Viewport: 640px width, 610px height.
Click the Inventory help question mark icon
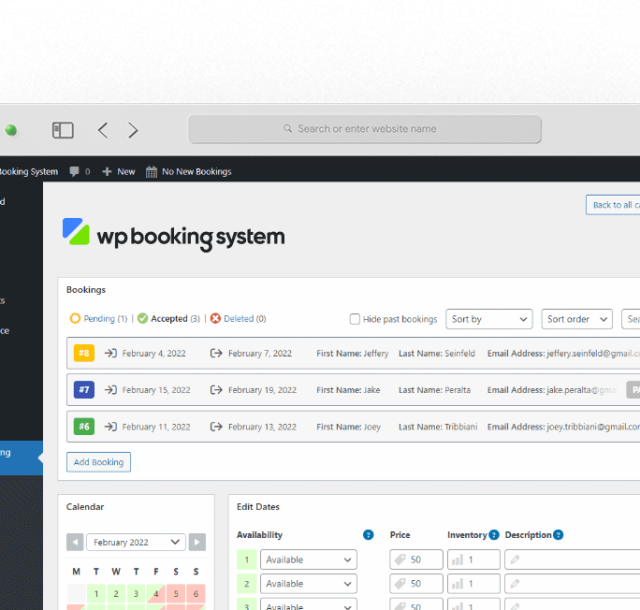click(x=494, y=535)
